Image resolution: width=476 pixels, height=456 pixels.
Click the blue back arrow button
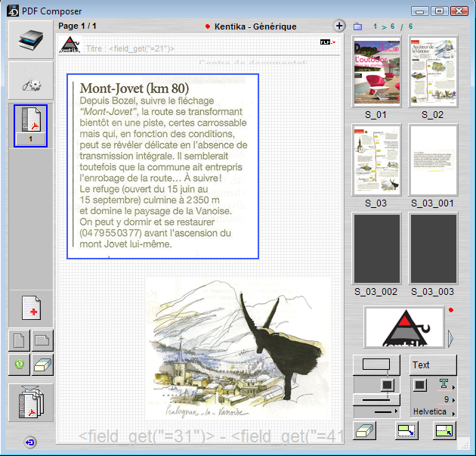pos(30,442)
